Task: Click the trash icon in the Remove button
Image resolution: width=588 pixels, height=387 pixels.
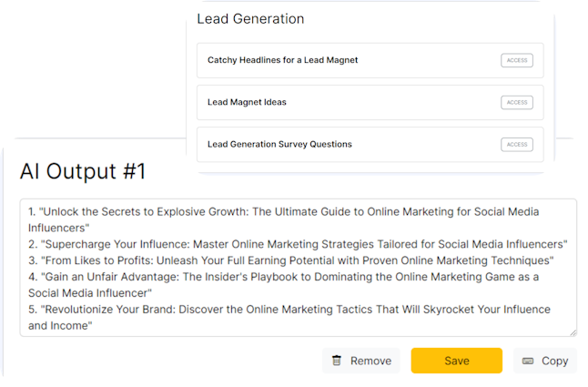Action: click(337, 361)
